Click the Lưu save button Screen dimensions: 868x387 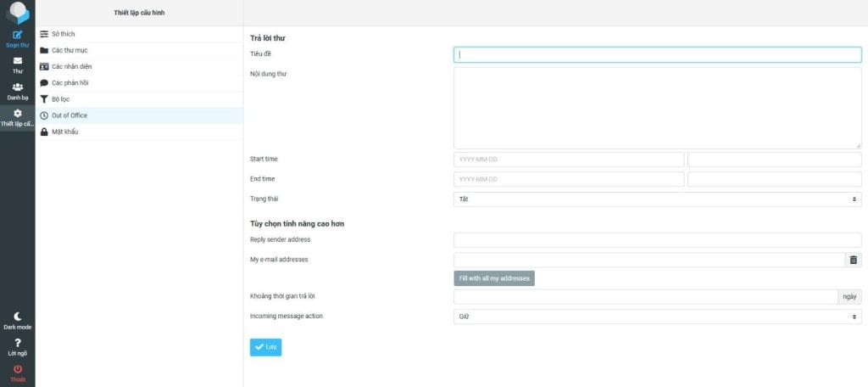(265, 347)
